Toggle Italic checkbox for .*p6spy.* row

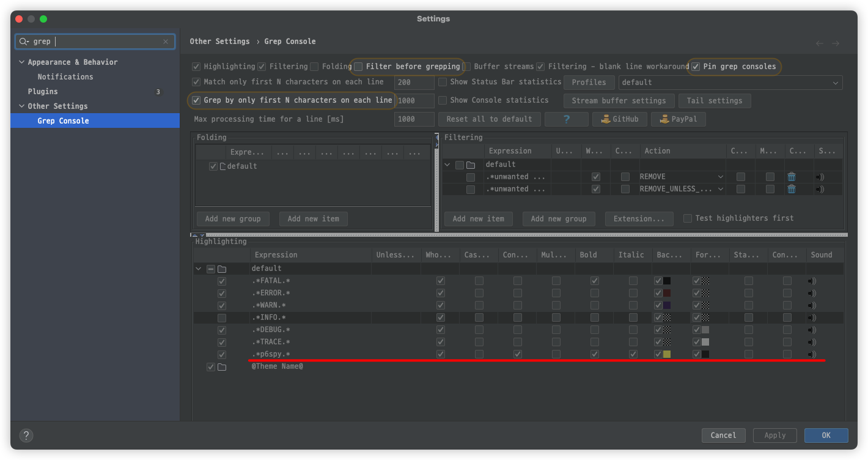(x=633, y=354)
